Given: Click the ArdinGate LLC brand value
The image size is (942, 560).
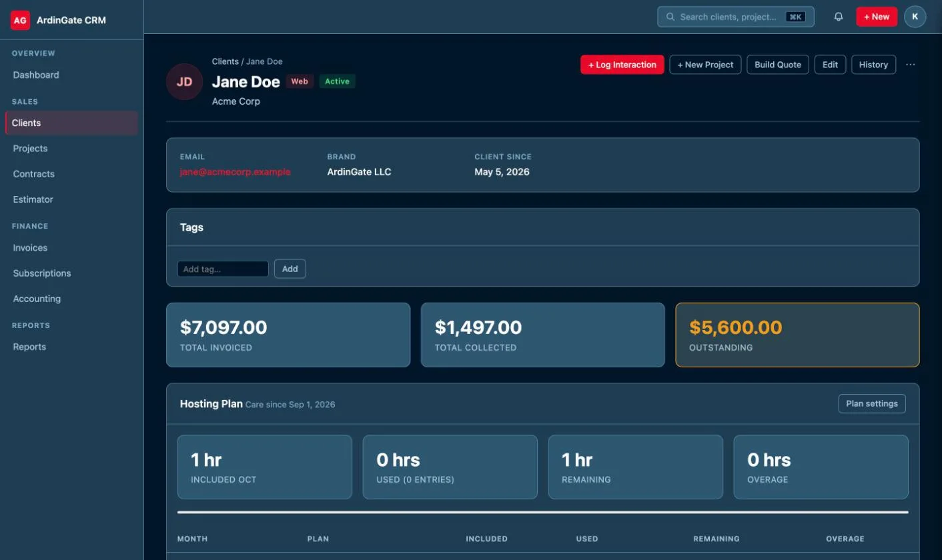Looking at the screenshot, I should (x=359, y=171).
